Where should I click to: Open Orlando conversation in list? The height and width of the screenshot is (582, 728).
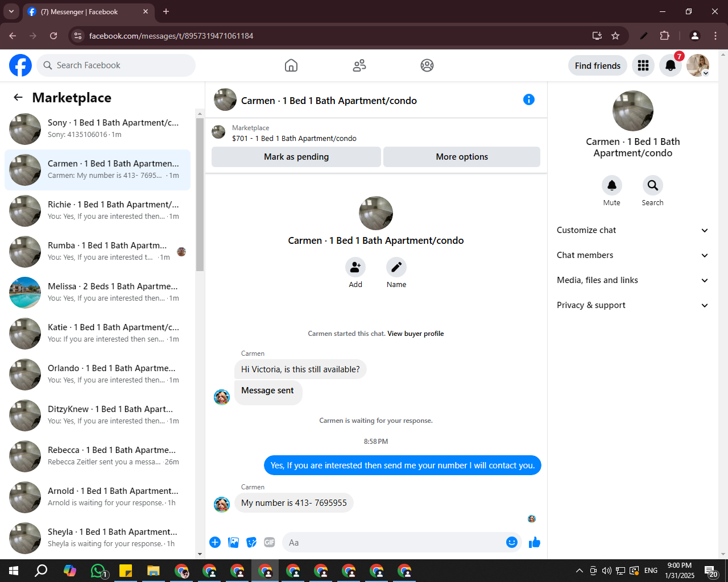click(x=97, y=375)
